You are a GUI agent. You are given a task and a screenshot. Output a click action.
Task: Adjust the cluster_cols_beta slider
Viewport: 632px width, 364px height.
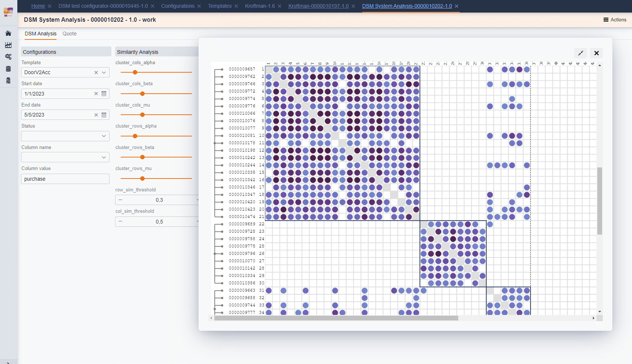[142, 94]
